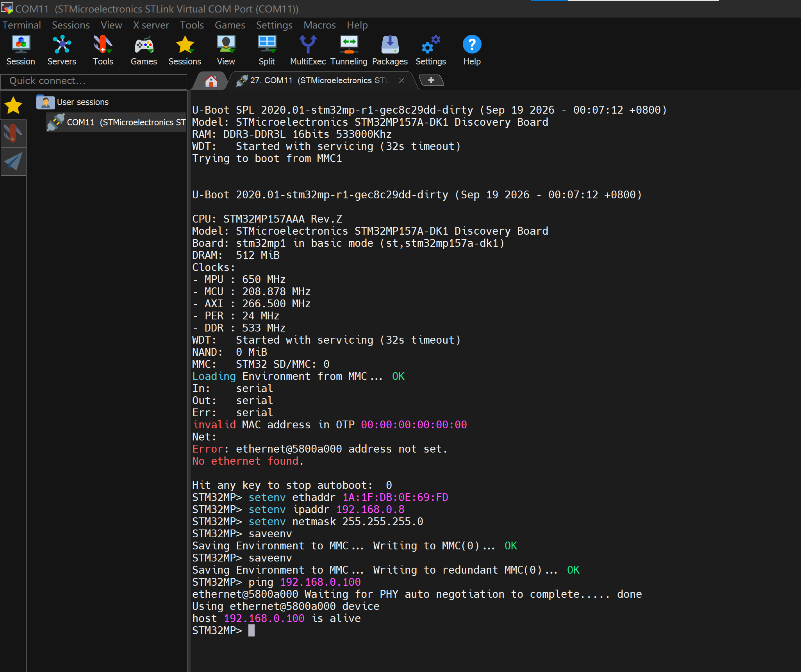Image resolution: width=801 pixels, height=672 pixels.
Task: Click the terminal cursor at last STM32MP> prompt
Action: click(252, 631)
